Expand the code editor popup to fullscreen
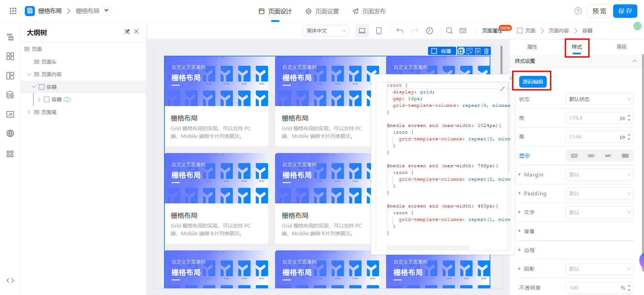This screenshot has height=295, width=644. (502, 89)
